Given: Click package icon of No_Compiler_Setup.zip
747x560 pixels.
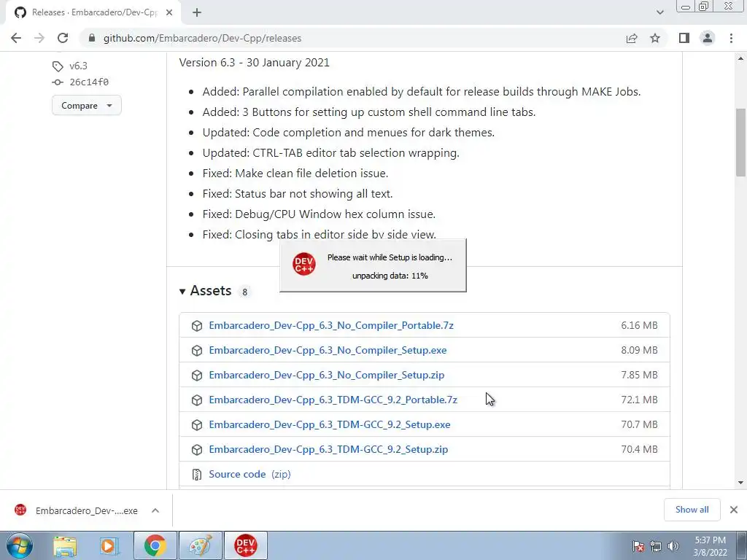Looking at the screenshot, I should [197, 376].
